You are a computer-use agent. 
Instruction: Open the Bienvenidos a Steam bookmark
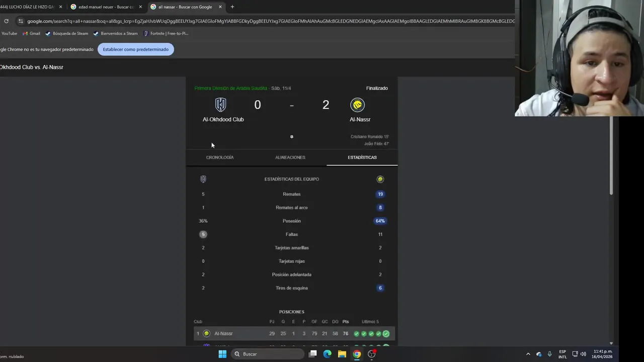[116, 34]
